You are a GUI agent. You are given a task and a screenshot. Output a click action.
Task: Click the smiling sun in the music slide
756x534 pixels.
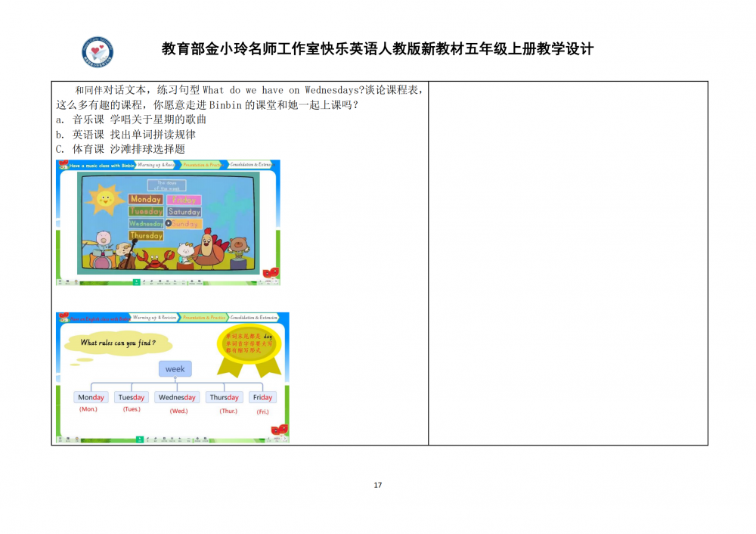click(x=105, y=198)
